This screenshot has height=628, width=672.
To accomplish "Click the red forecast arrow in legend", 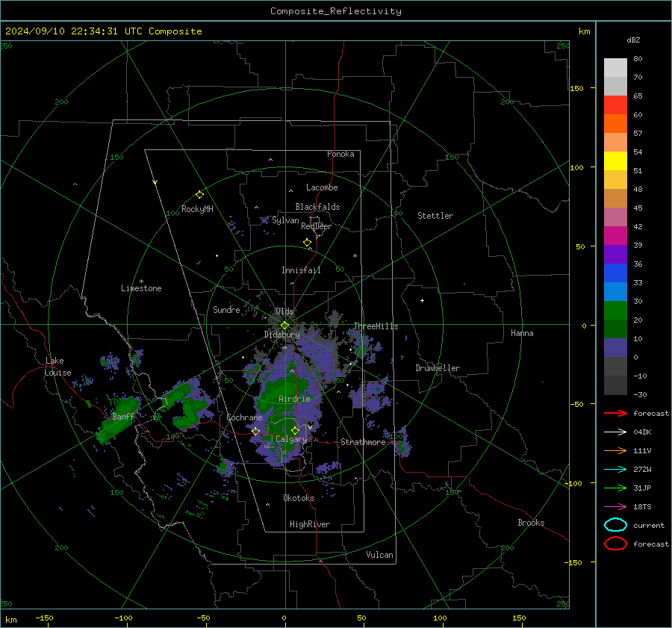I will (615, 413).
